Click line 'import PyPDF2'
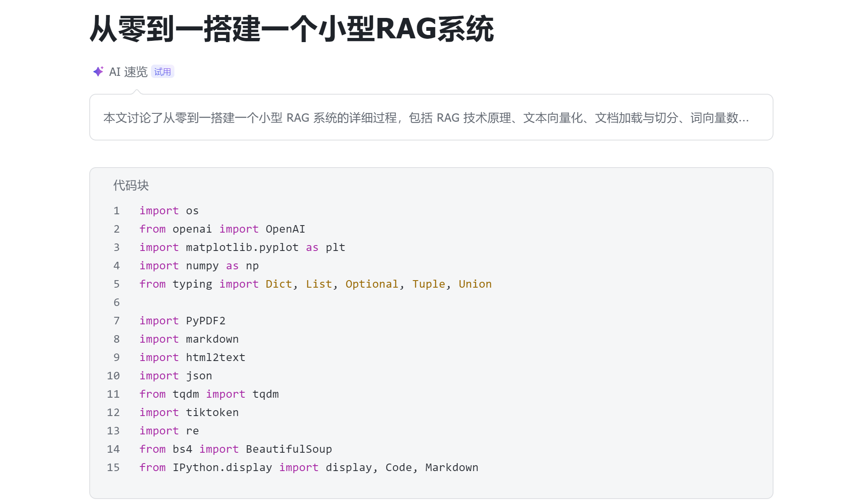The image size is (854, 504). tap(182, 321)
